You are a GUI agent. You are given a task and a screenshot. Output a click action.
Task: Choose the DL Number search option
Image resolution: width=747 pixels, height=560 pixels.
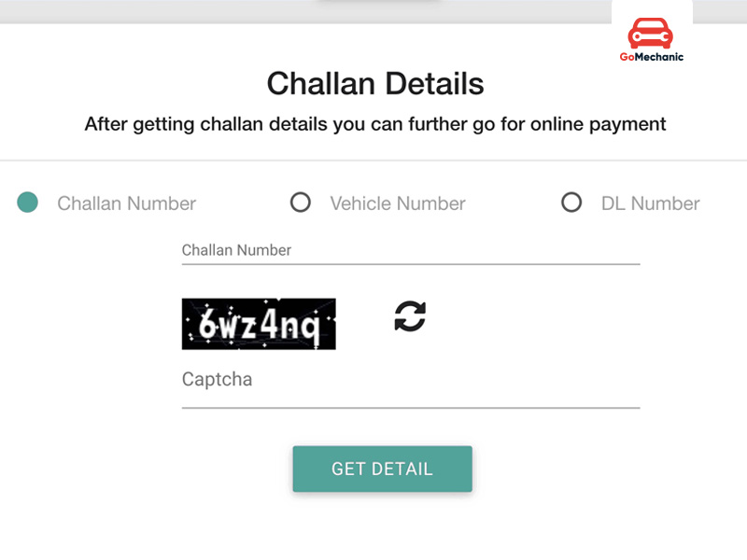(571, 202)
